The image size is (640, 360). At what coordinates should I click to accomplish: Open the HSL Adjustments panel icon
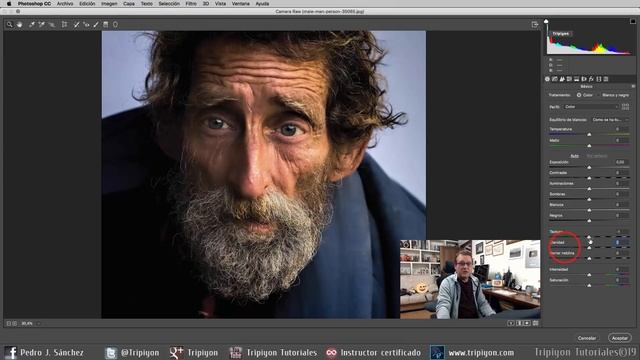(x=569, y=79)
